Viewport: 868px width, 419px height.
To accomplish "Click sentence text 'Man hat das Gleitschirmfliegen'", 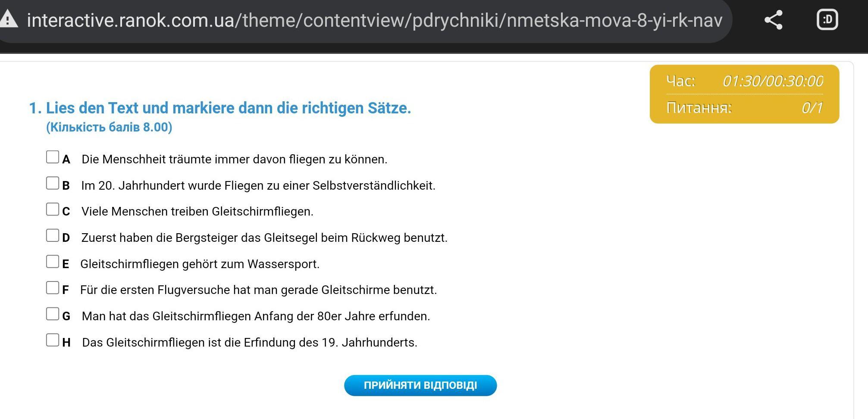I will pyautogui.click(x=256, y=316).
